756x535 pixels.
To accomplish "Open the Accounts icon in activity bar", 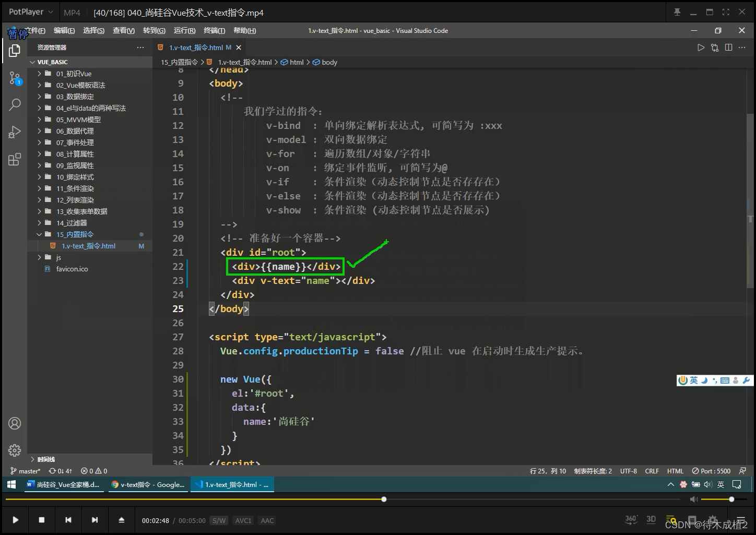I will tap(15, 423).
